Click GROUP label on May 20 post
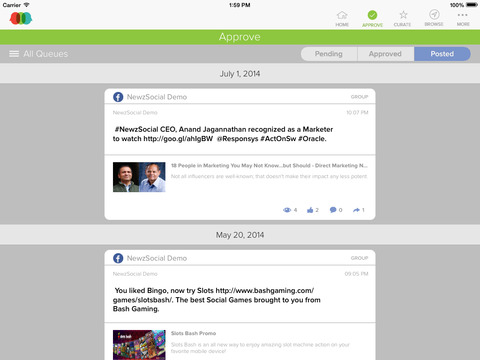 (359, 258)
